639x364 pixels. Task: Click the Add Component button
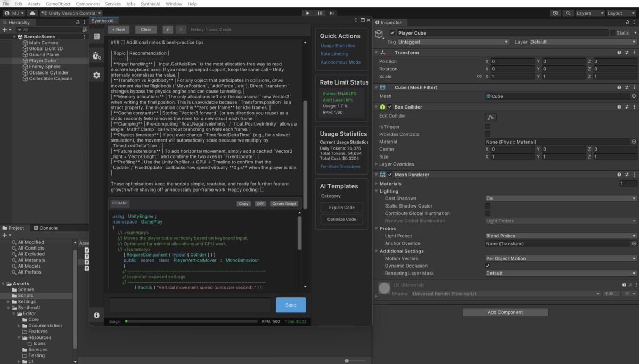tap(505, 312)
